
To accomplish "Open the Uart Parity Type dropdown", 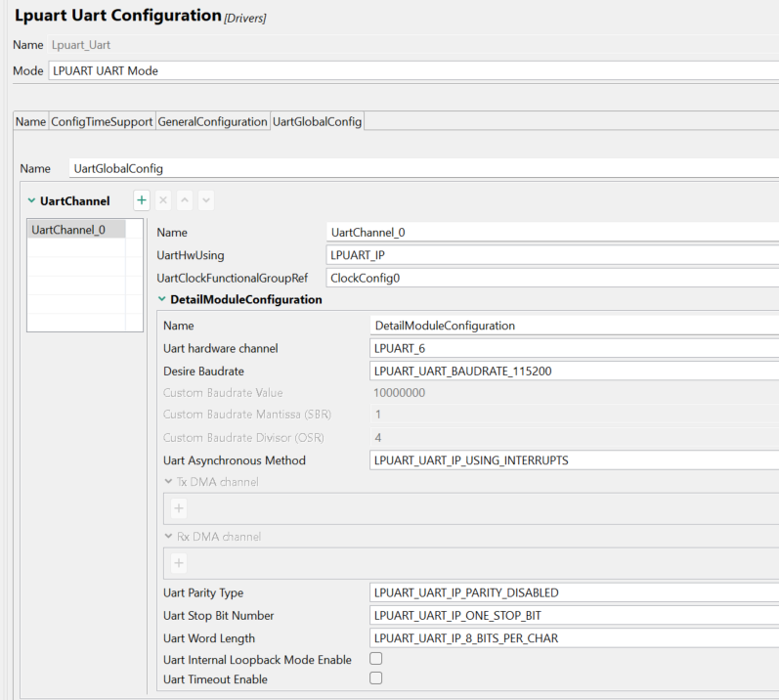I will 575,592.
